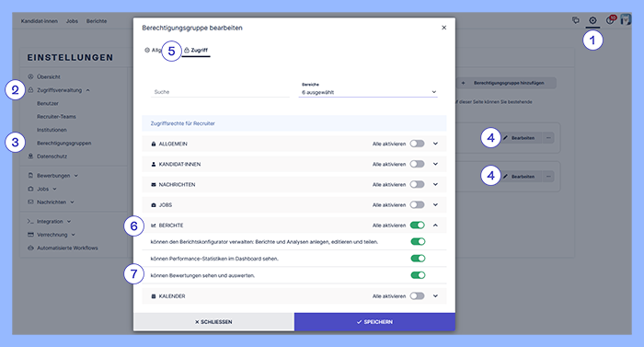
Task: Disable Performance-Statistiken im Dashboard permission switch
Action: pos(418,259)
